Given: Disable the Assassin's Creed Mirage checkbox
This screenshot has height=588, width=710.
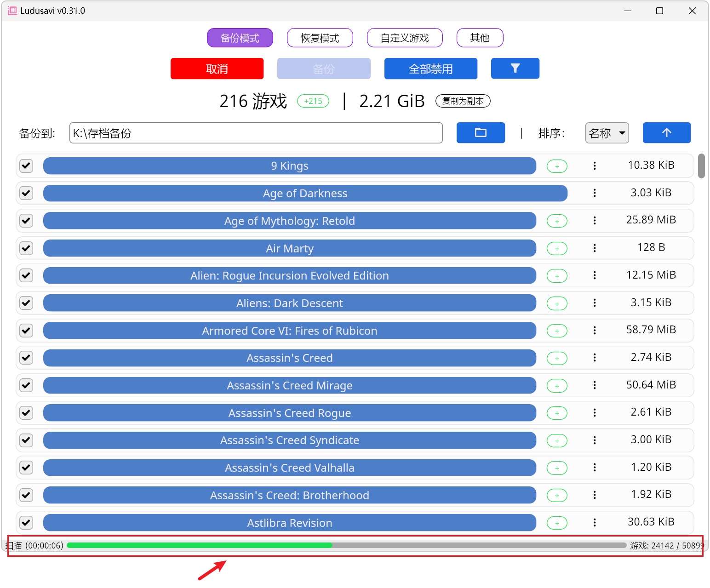Looking at the screenshot, I should click(27, 385).
